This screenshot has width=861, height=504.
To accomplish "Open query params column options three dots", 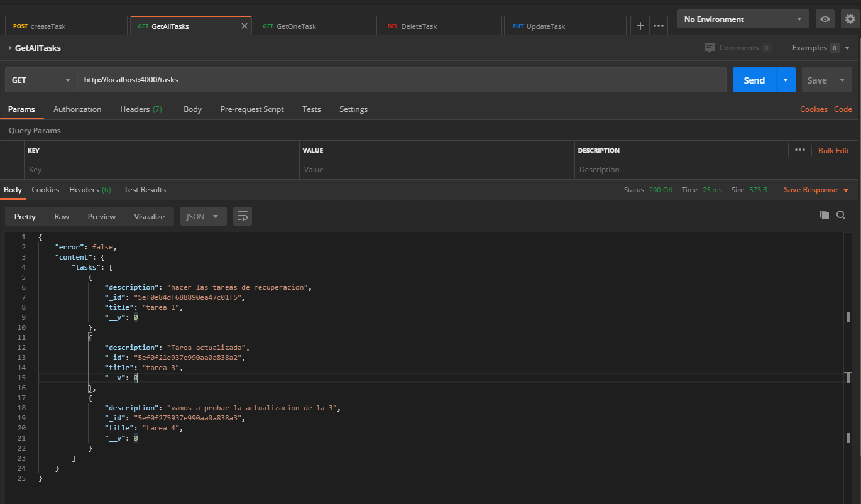I will tap(799, 150).
